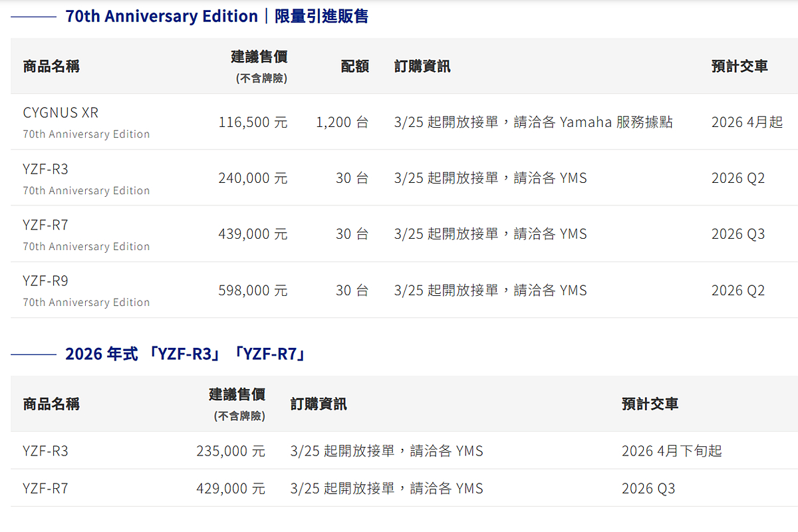Click the 439,000 元 price cell

253,234
